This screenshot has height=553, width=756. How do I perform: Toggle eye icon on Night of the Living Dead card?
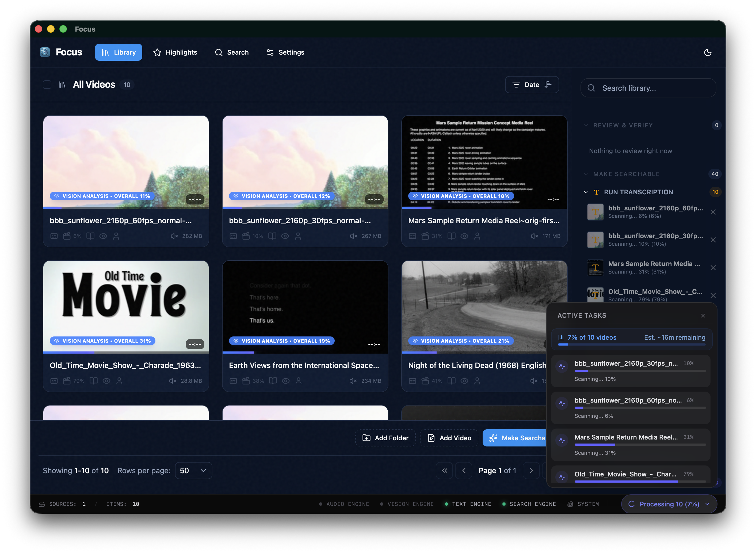[464, 381]
